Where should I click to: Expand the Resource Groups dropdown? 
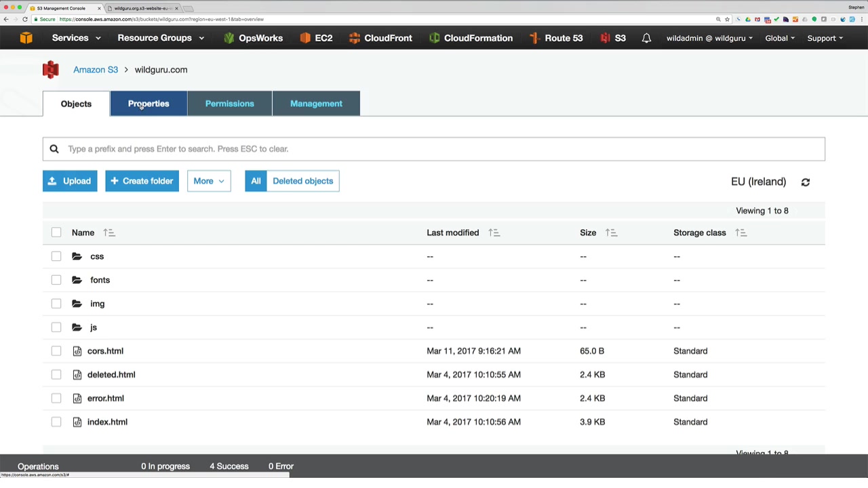click(x=161, y=38)
